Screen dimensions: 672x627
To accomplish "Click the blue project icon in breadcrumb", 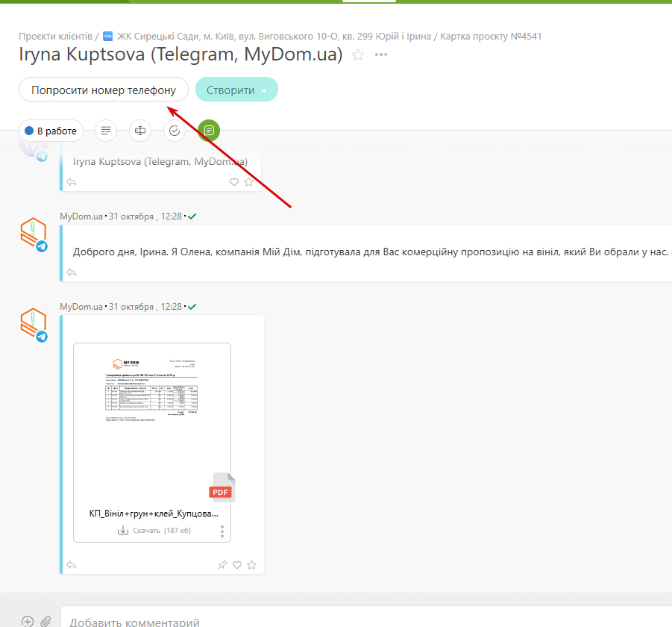I will pos(108,37).
